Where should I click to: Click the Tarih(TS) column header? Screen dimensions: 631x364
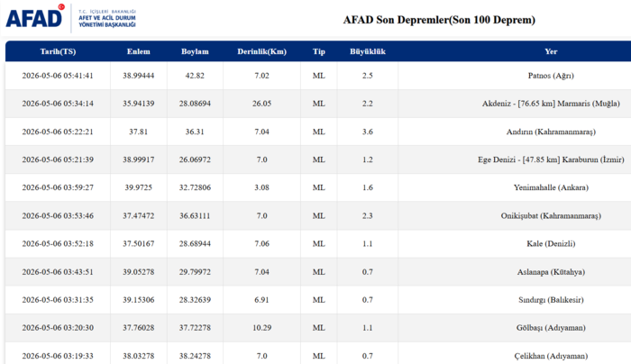pos(58,51)
